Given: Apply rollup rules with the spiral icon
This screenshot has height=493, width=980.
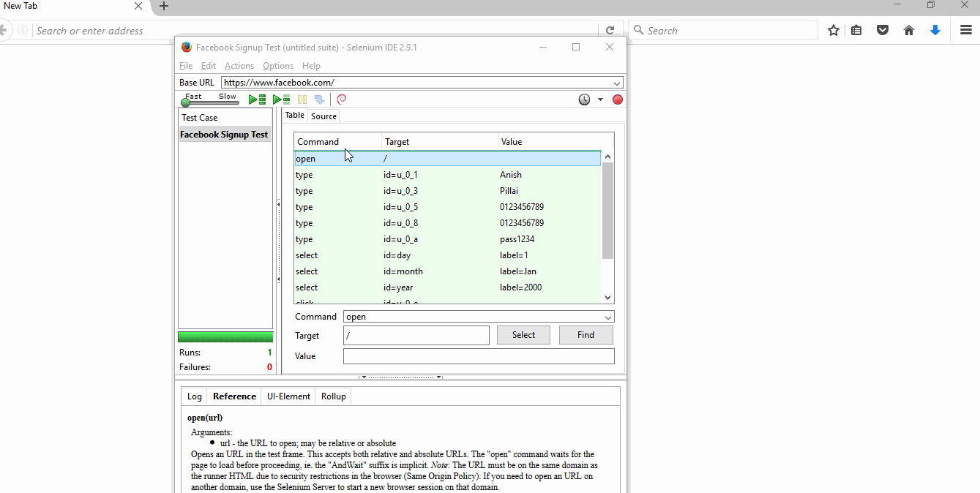Looking at the screenshot, I should 340,99.
